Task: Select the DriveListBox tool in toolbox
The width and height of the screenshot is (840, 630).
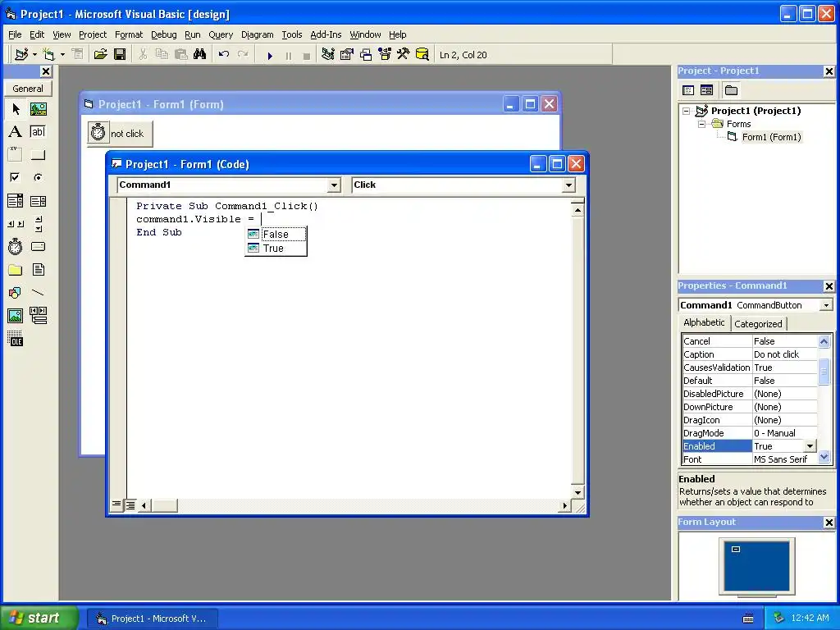Action: tap(38, 247)
